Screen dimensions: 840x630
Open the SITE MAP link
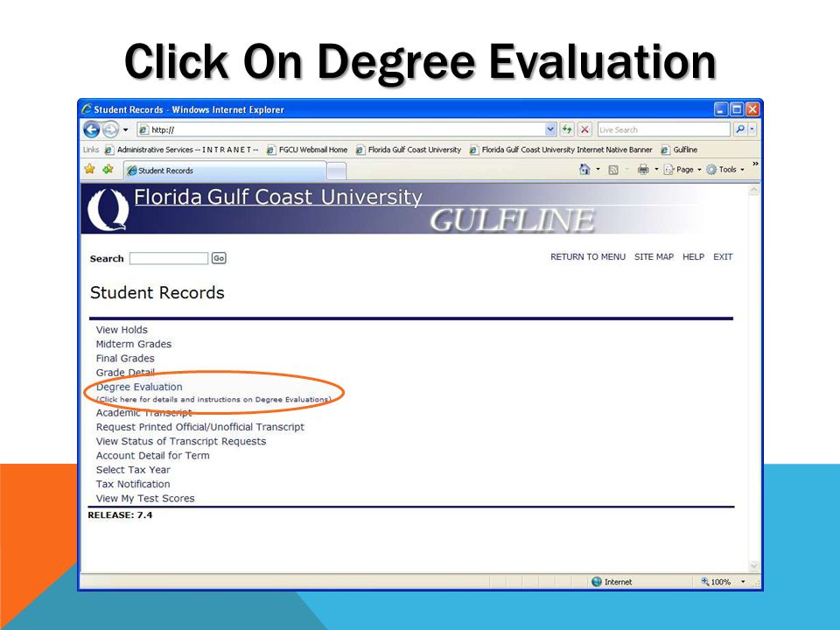[x=654, y=257]
